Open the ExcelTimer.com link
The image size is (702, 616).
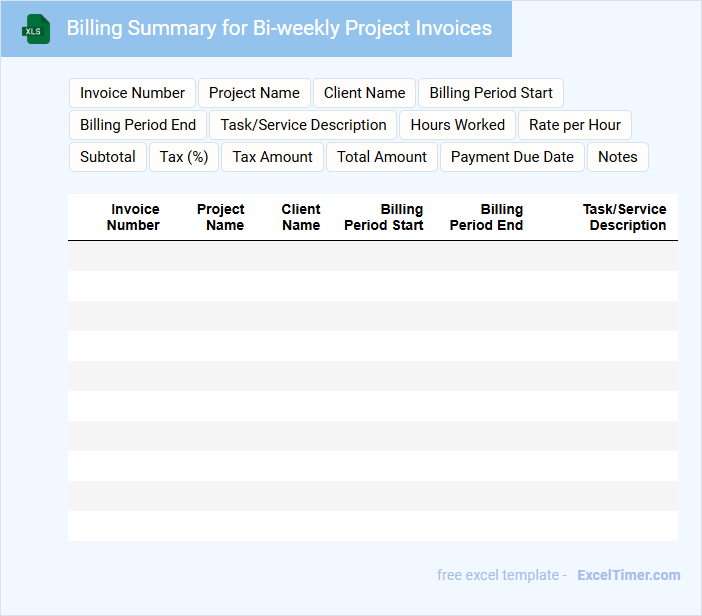[x=629, y=575]
